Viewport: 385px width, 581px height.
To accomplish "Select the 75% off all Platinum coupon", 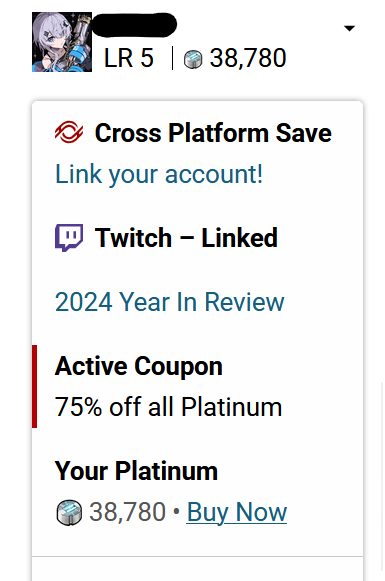I will click(x=169, y=407).
